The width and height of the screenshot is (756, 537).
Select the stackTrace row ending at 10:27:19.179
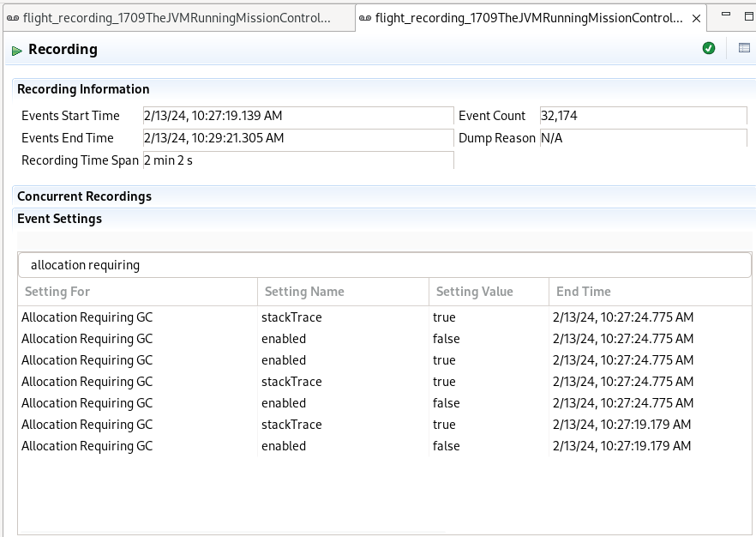[291, 425]
